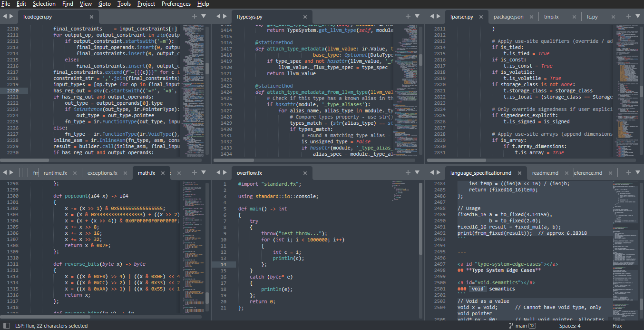The height and width of the screenshot is (330, 644).
Task: Close the language_specification.md tab
Action: (x=519, y=173)
